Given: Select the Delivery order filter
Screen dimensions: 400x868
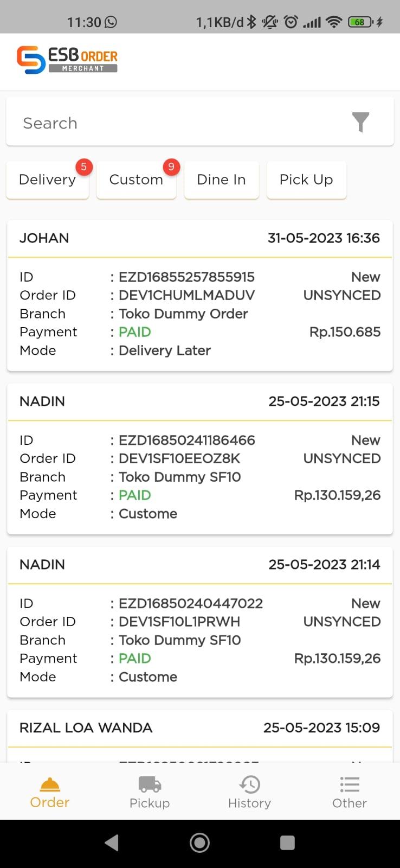Looking at the screenshot, I should click(x=47, y=180).
